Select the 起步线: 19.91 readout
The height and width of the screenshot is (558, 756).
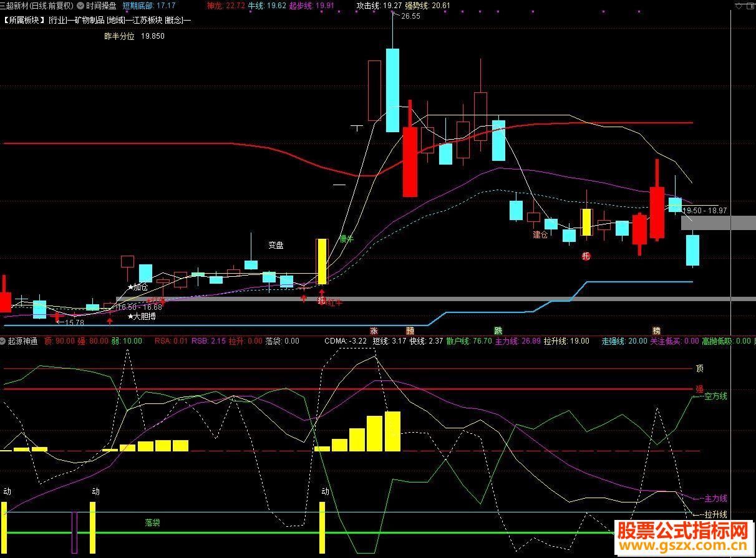pyautogui.click(x=312, y=6)
